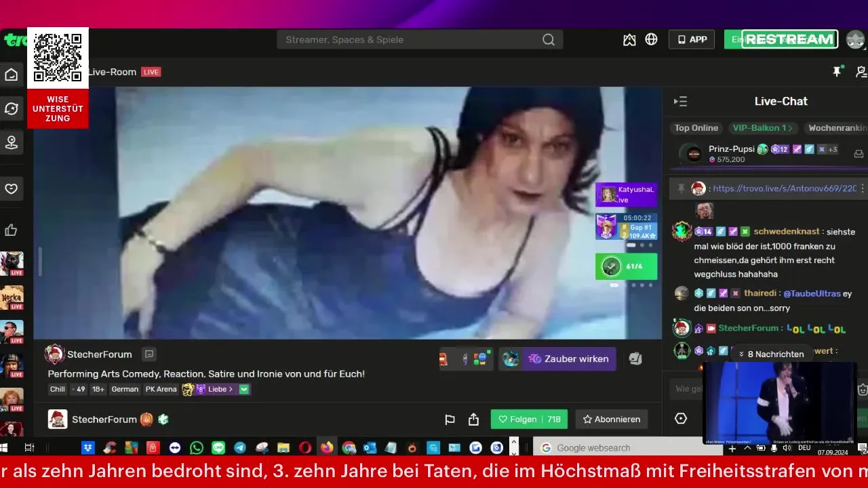868x488 pixels.
Task: Click the DEU keyboard language indicator
Action: coord(804,448)
